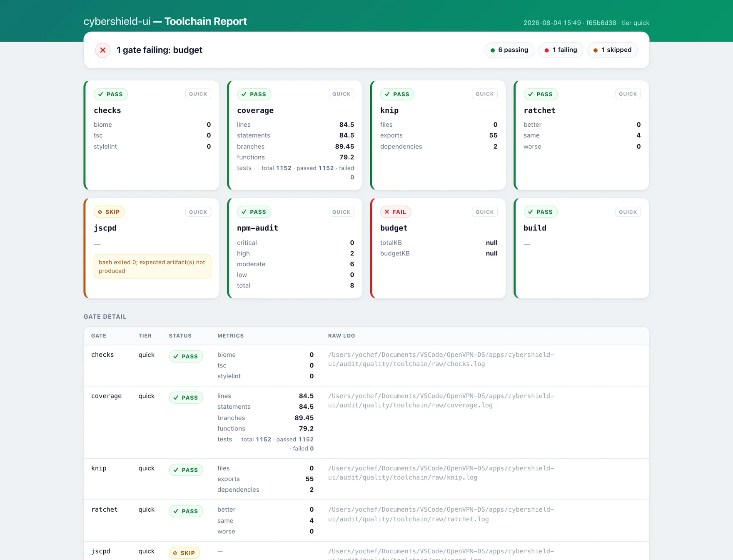Viewport: 733px width, 560px height.
Task: Click the jscpd gate name in table
Action: click(101, 551)
